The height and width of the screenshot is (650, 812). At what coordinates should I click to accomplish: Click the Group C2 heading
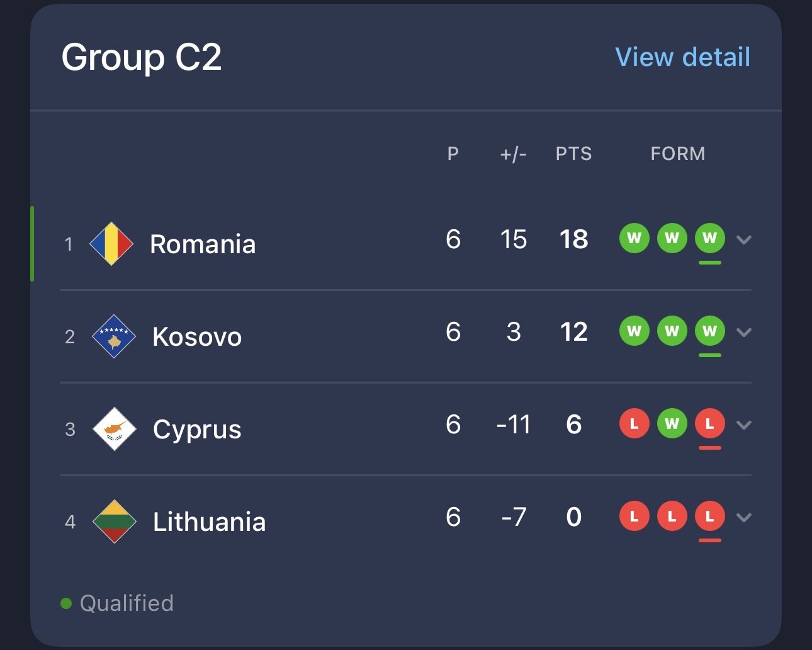click(142, 57)
